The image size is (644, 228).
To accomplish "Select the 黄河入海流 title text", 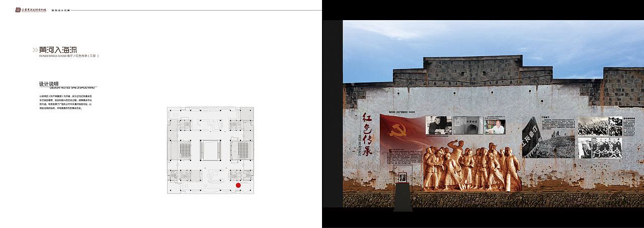I will pyautogui.click(x=58, y=50).
